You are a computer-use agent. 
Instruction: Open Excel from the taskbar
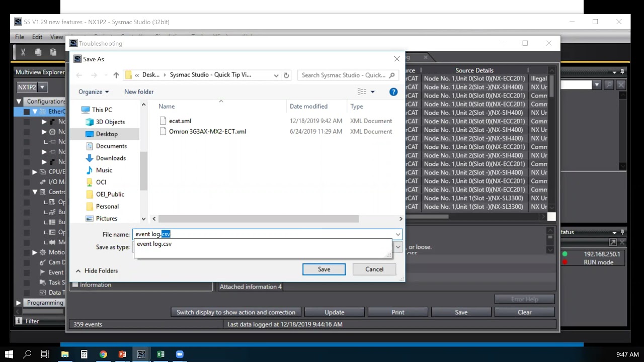tap(160, 354)
